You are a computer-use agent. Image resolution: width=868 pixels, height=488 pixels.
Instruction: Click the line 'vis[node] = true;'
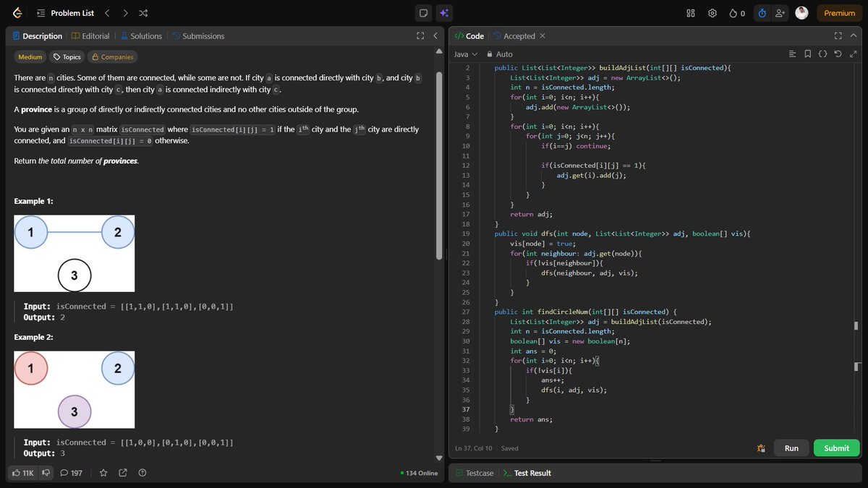[x=542, y=244]
